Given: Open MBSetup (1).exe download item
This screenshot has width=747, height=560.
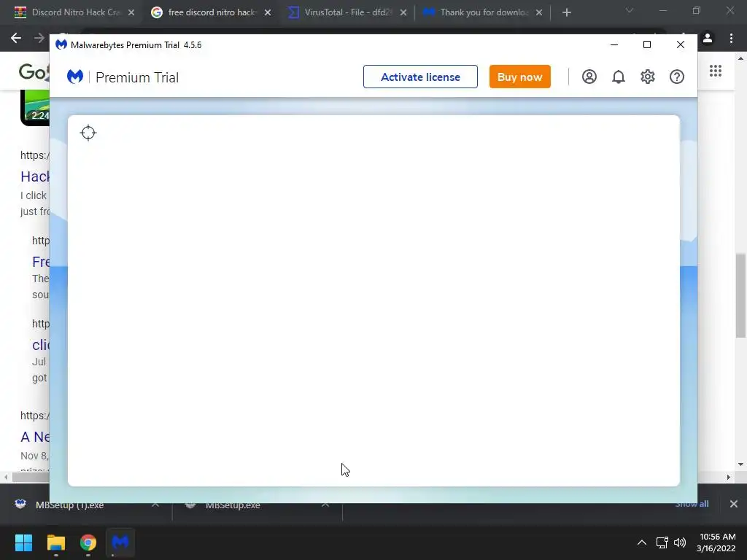Looking at the screenshot, I should click(x=69, y=505).
